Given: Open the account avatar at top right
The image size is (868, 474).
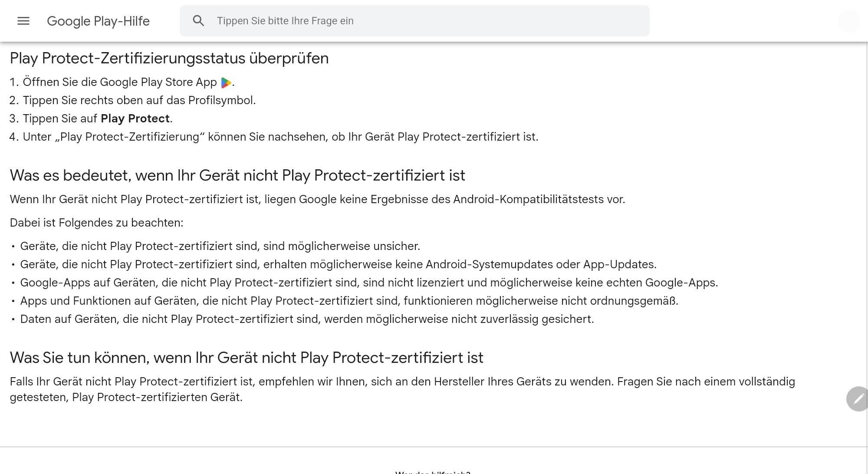Looking at the screenshot, I should tap(848, 21).
